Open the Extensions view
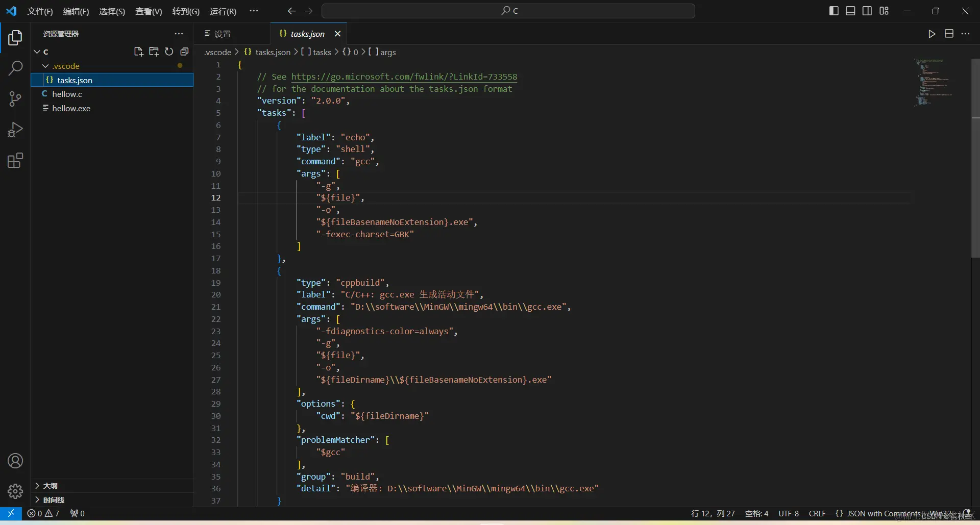The image size is (980, 525). pyautogui.click(x=15, y=161)
